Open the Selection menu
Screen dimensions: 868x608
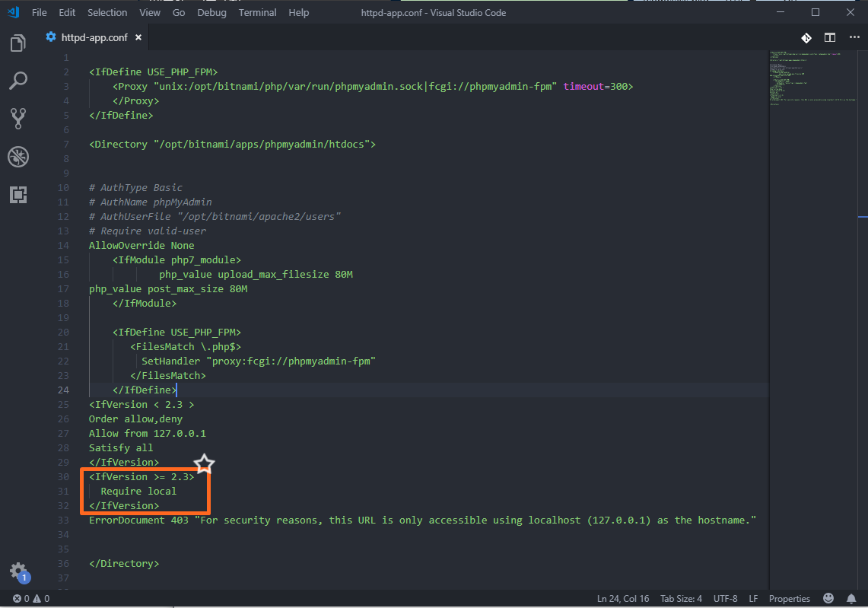pyautogui.click(x=107, y=12)
